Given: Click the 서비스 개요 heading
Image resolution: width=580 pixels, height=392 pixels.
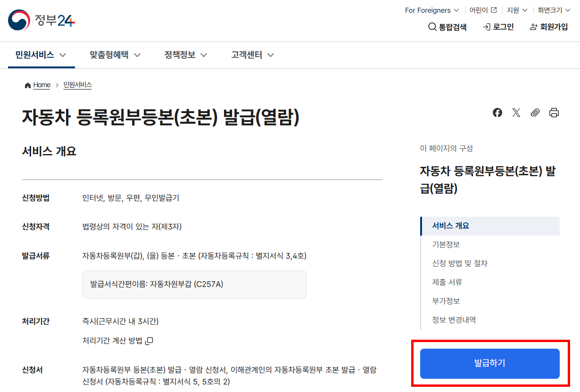Looking at the screenshot, I should [49, 151].
